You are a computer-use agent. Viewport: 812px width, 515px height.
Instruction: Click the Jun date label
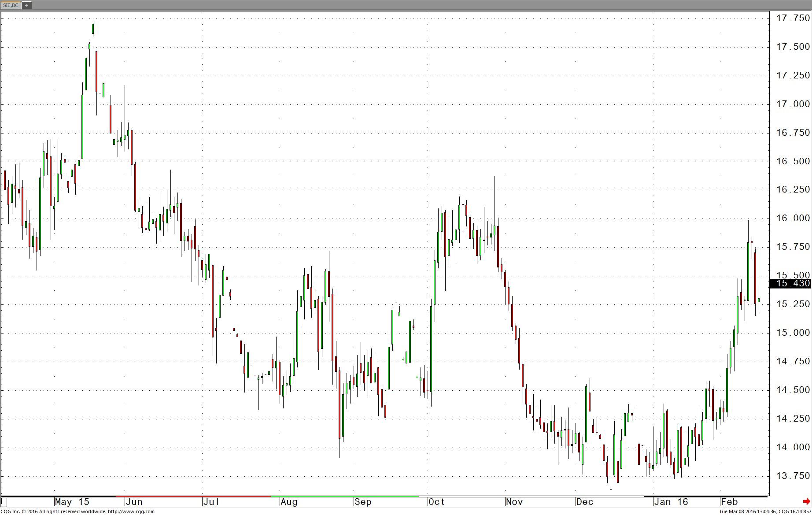click(x=134, y=502)
